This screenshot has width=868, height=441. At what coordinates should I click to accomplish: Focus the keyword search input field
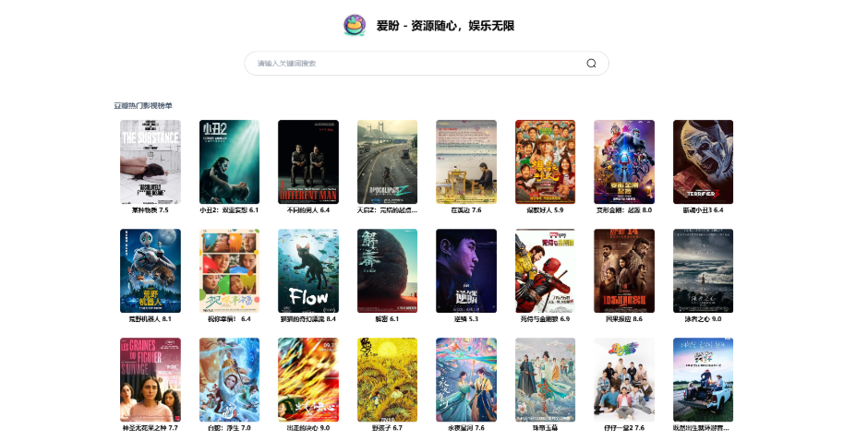click(427, 63)
